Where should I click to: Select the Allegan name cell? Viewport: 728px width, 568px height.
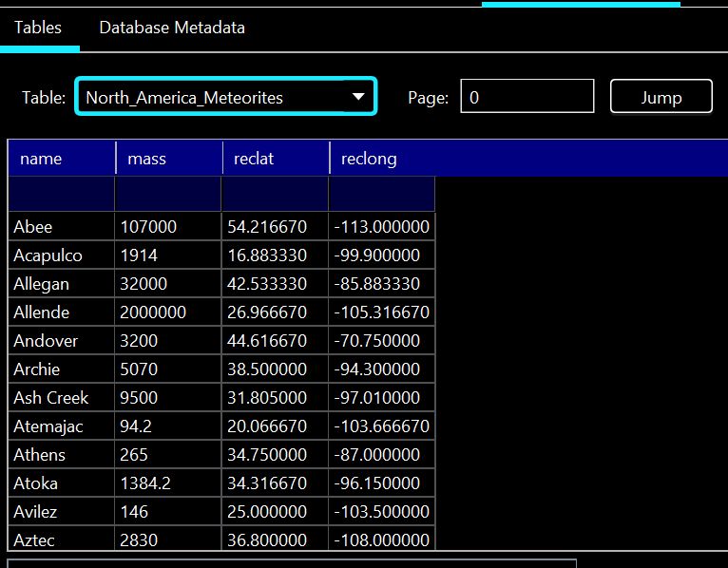click(61, 284)
